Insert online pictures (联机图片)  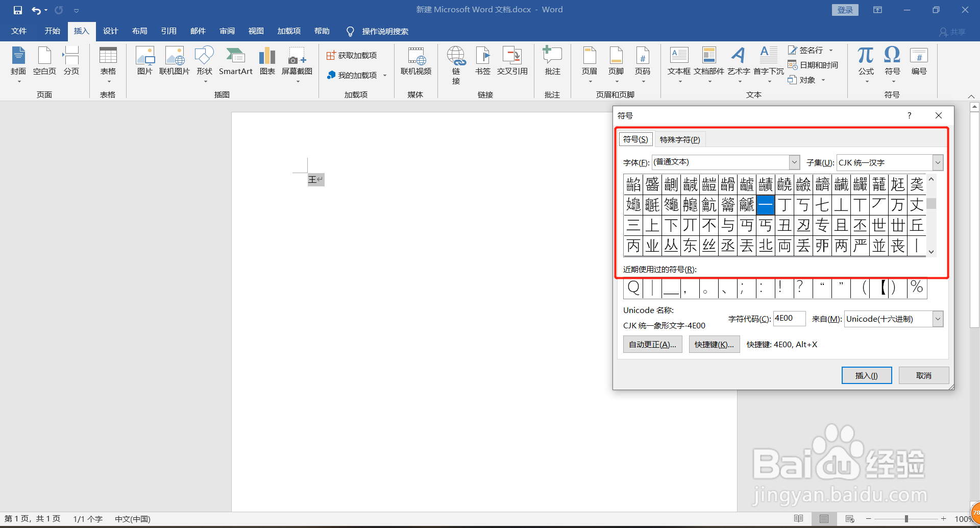point(175,61)
